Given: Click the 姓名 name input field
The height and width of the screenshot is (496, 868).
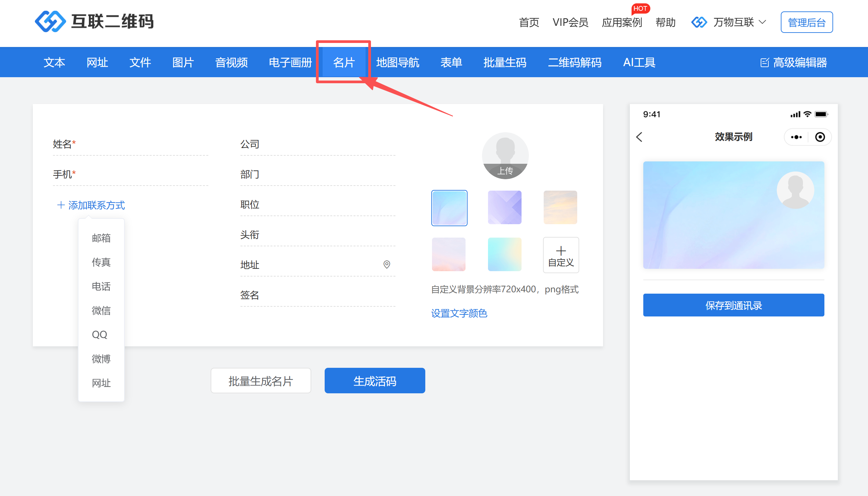Looking at the screenshot, I should [x=143, y=144].
